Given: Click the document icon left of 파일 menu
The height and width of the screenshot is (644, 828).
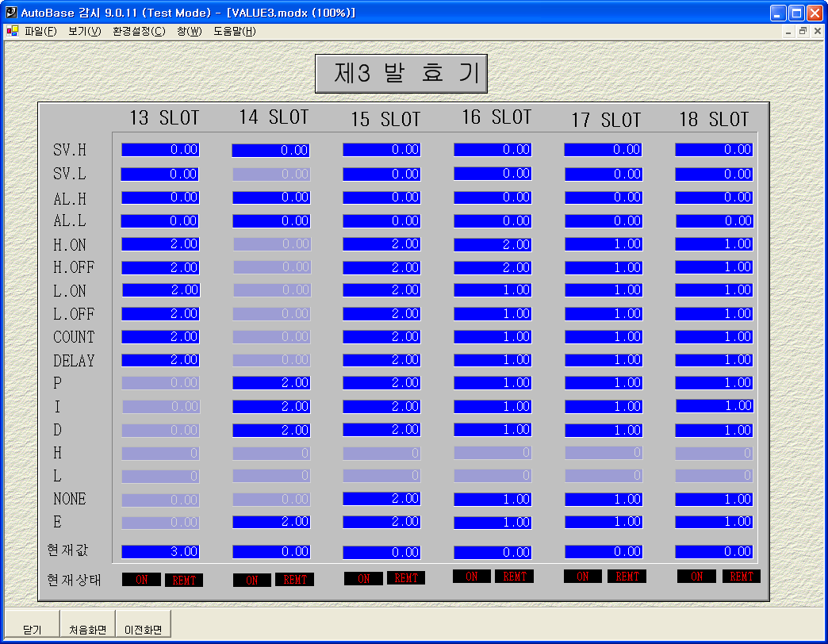Looking at the screenshot, I should (x=12, y=32).
